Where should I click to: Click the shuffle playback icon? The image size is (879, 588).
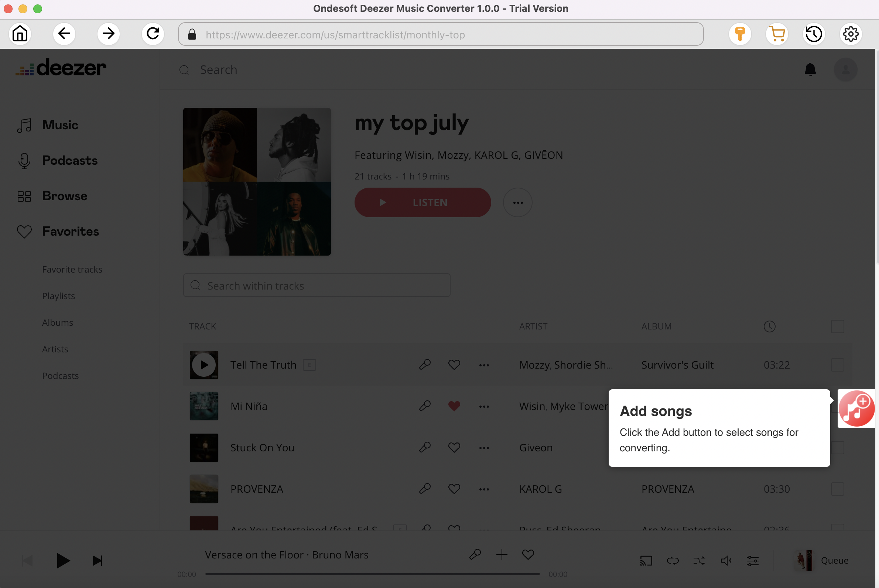point(699,560)
